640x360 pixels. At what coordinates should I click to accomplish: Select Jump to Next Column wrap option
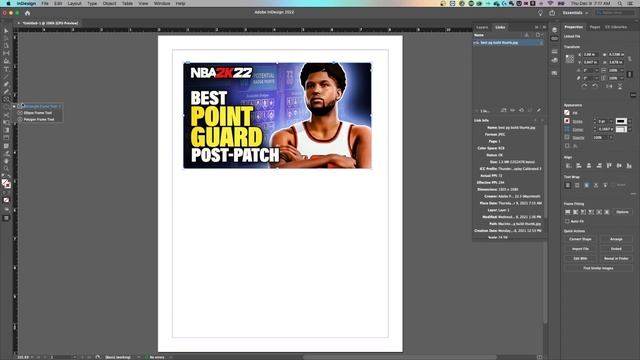pos(605,185)
